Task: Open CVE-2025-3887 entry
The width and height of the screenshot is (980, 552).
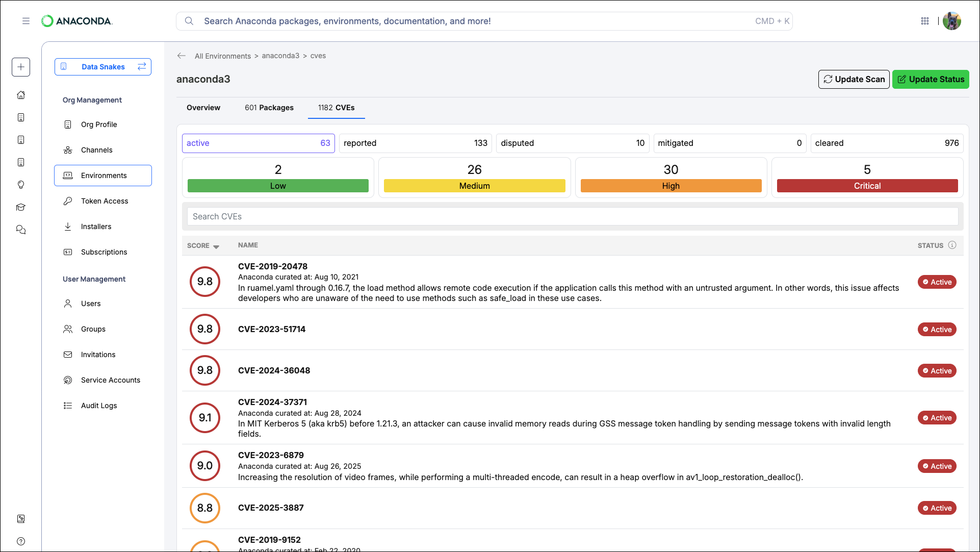Action: 271,508
